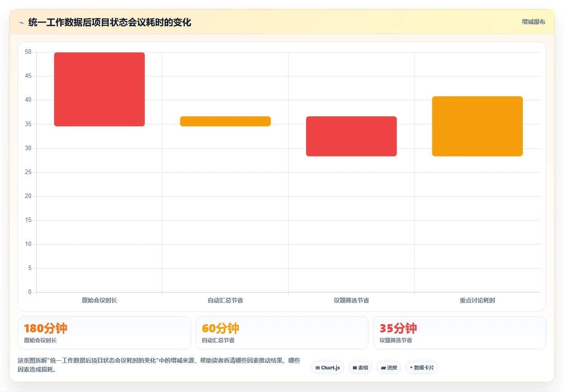Click the 表格 tag chip
Image resolution: width=564 pixels, height=392 pixels.
tap(360, 368)
